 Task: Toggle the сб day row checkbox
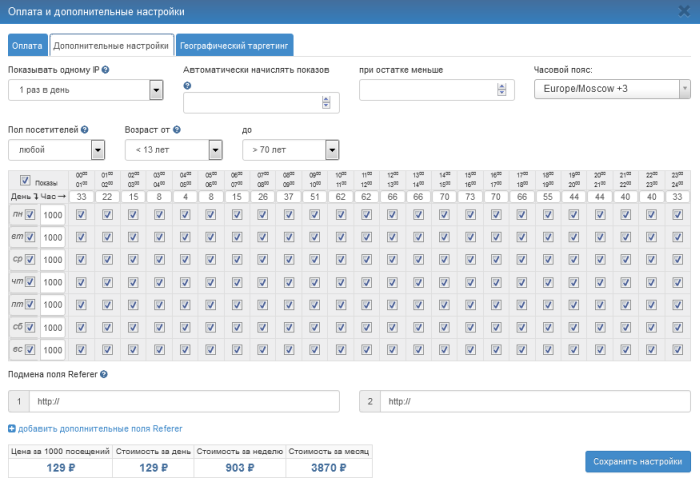click(29, 326)
